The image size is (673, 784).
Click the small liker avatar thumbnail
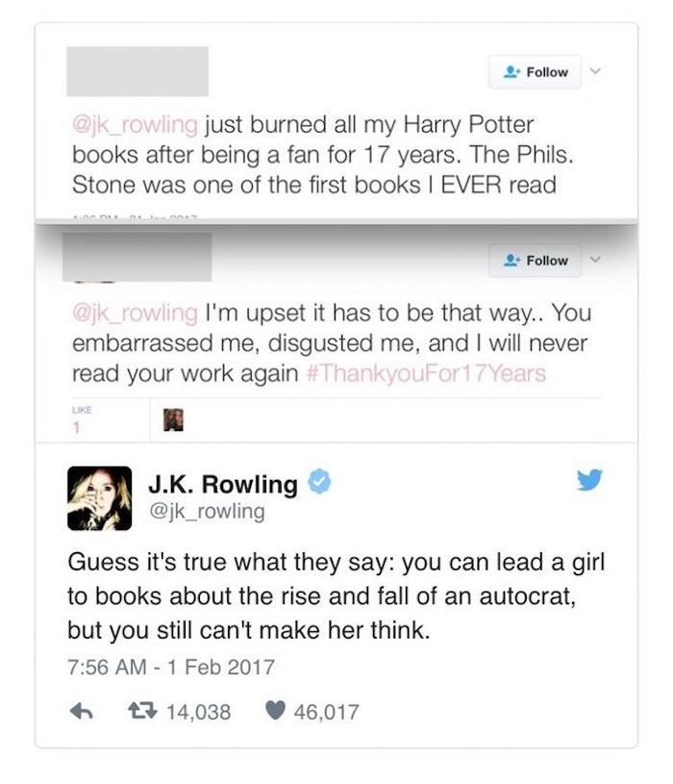(x=173, y=419)
